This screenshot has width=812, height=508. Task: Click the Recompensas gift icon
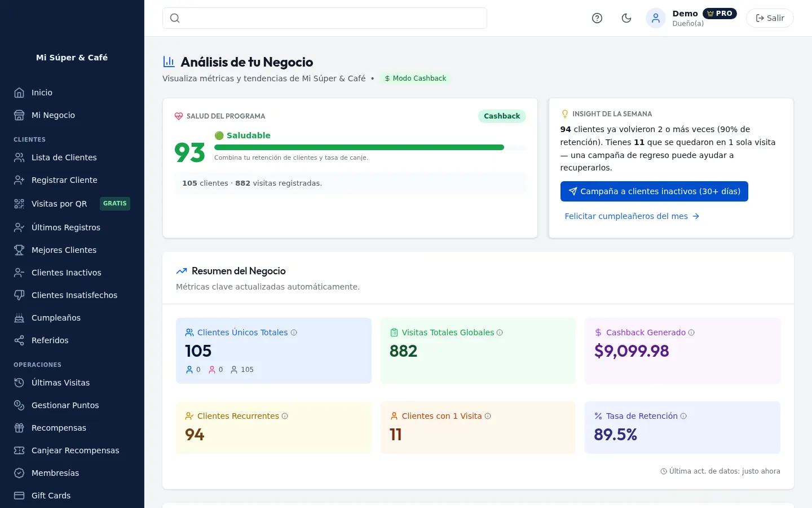19,428
